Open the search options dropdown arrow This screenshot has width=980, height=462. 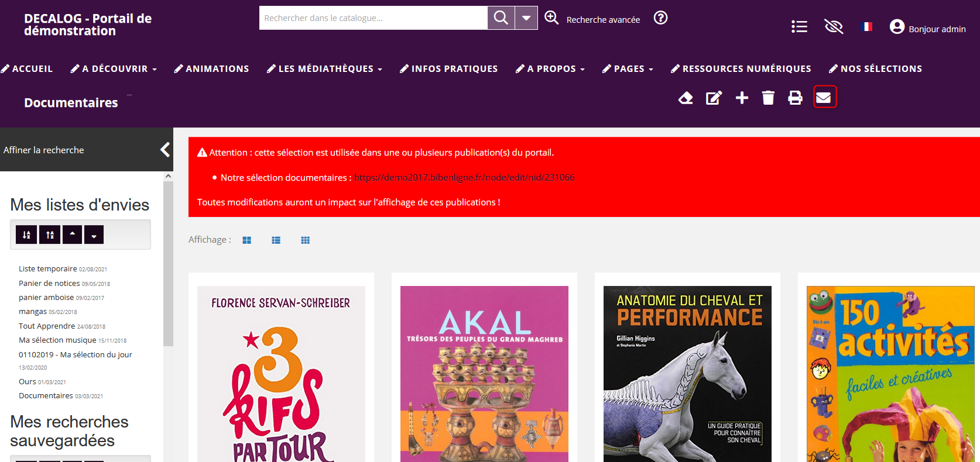click(526, 18)
